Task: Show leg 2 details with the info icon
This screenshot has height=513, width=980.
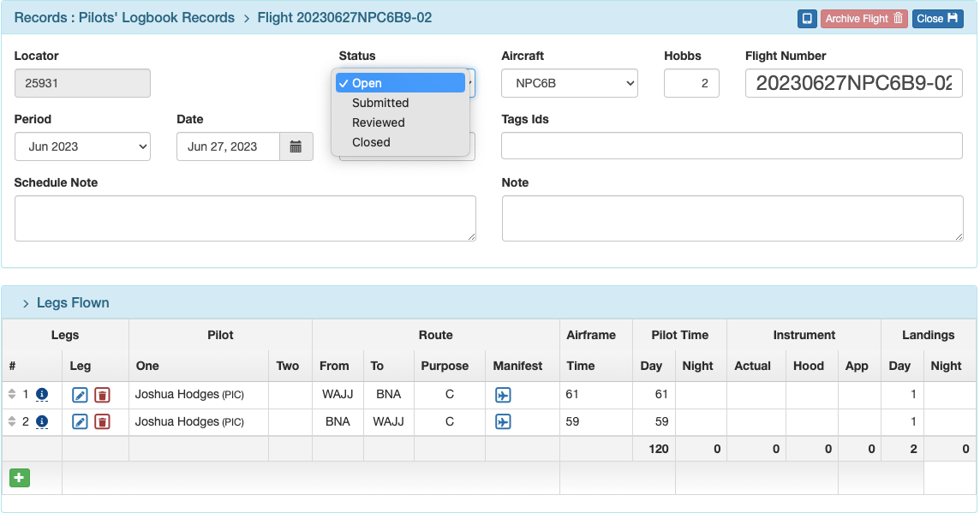Action: tap(43, 421)
